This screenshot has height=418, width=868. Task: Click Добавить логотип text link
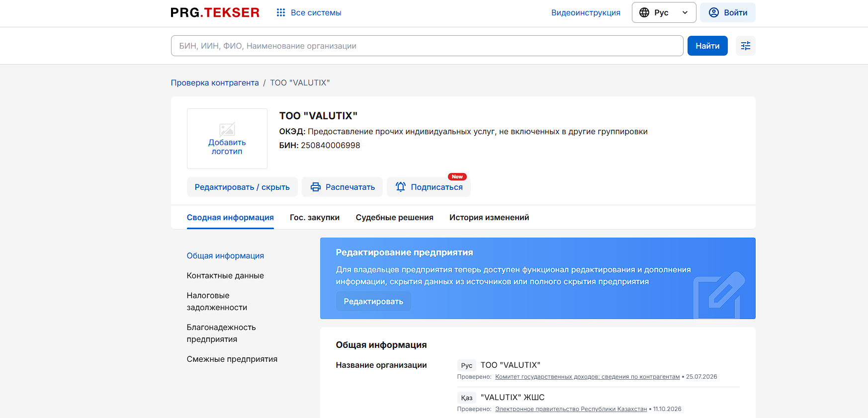click(227, 147)
